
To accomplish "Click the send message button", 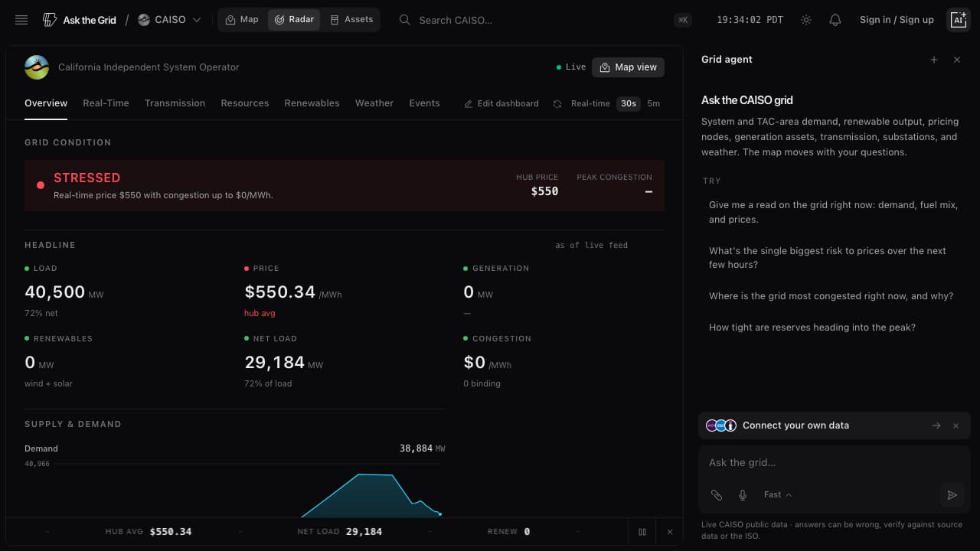I will click(x=952, y=495).
